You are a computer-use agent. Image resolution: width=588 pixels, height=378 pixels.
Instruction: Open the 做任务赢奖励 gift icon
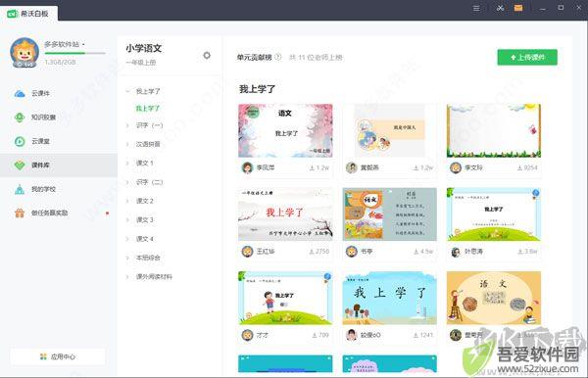point(20,213)
